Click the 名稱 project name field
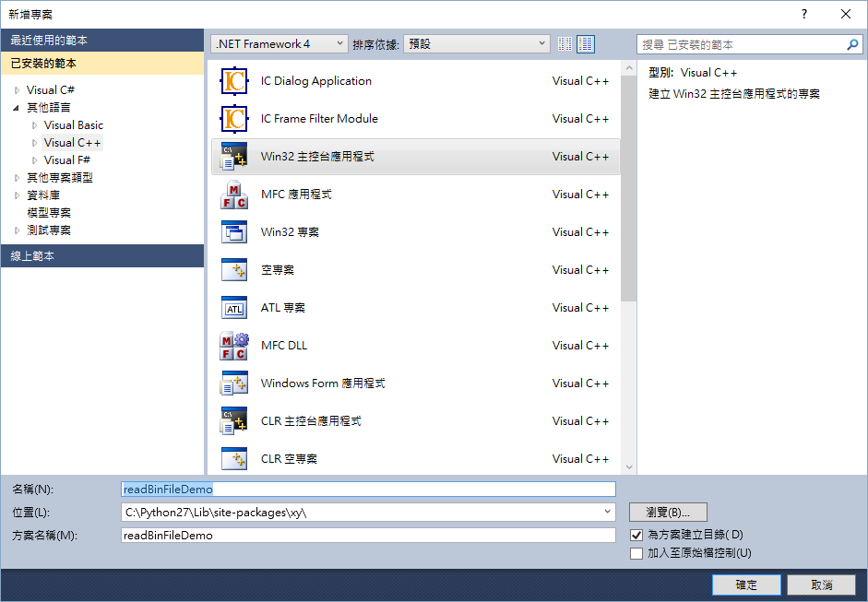868x602 pixels. 368,490
